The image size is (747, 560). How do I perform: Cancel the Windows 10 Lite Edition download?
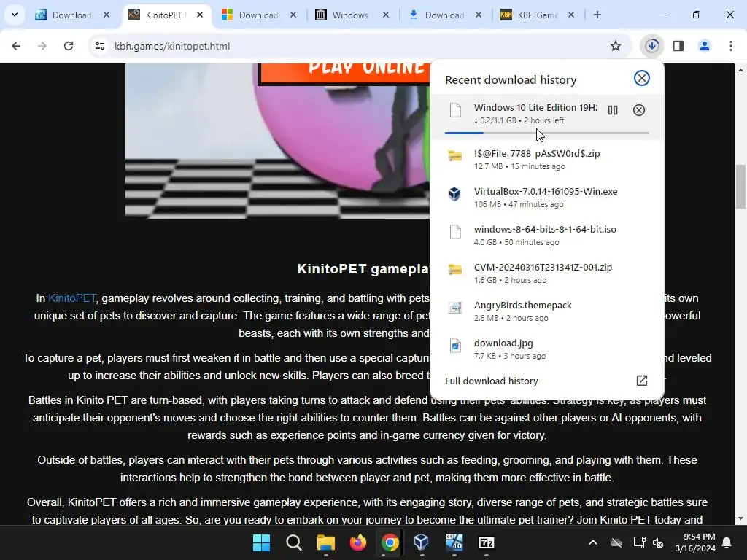tap(639, 111)
